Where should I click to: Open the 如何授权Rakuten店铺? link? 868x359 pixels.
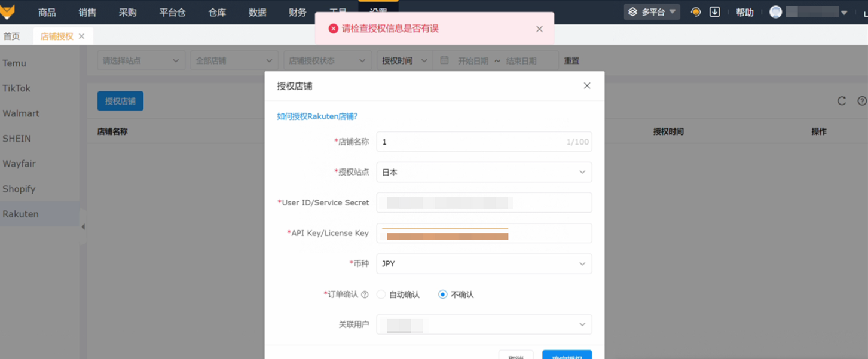[x=317, y=116]
